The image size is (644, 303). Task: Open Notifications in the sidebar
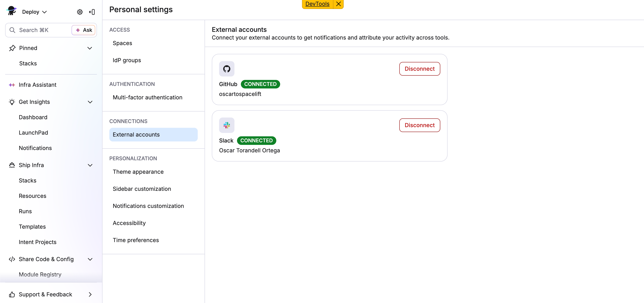pyautogui.click(x=35, y=148)
